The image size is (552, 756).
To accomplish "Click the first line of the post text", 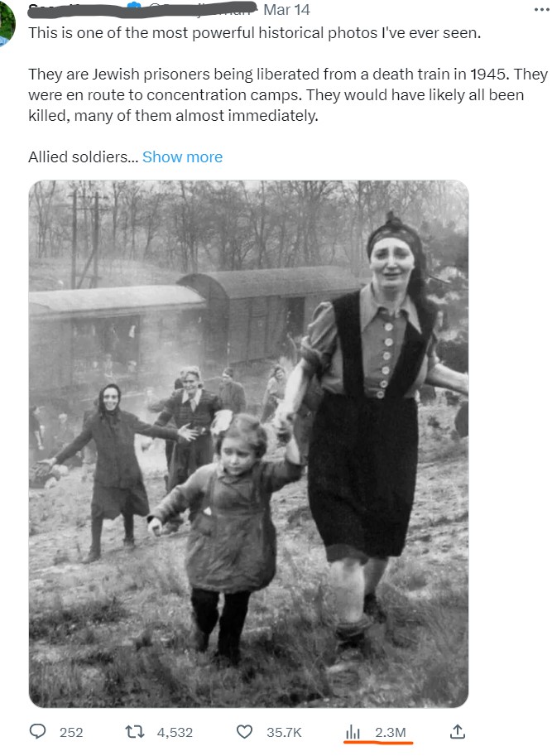I will click(254, 33).
